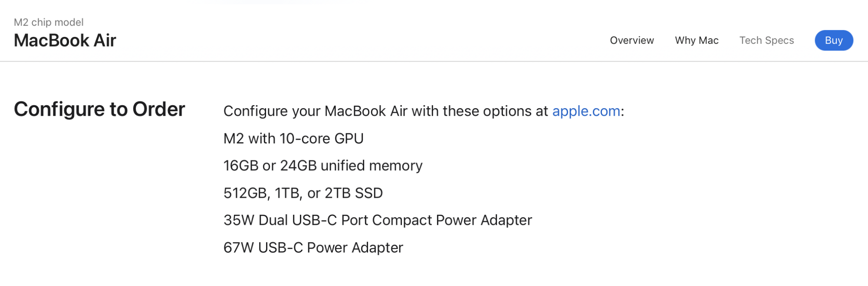Click the 67W USB-C Power Adapter line
868x286 pixels.
313,248
